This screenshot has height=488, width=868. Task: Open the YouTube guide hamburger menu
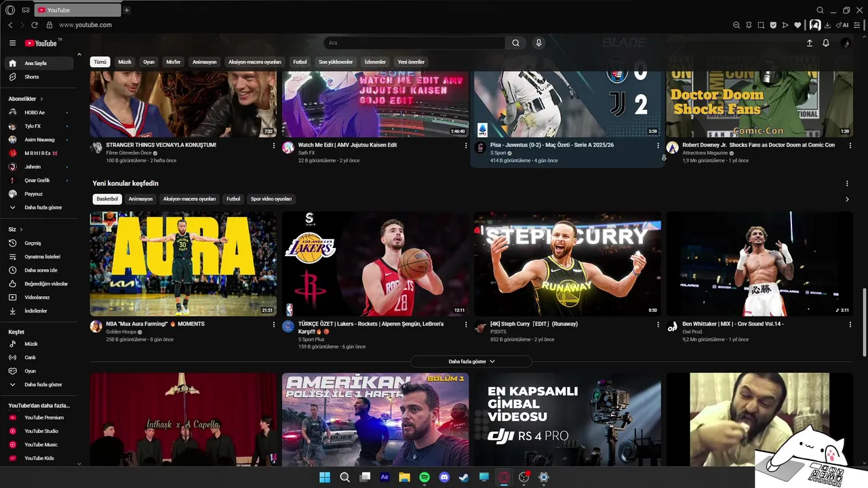coord(12,43)
